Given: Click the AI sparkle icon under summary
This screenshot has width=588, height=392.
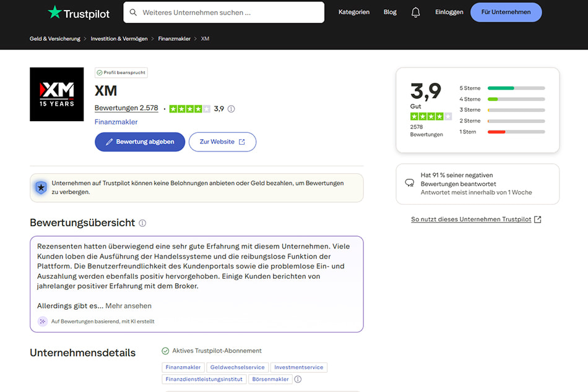Looking at the screenshot, I should pyautogui.click(x=43, y=322).
